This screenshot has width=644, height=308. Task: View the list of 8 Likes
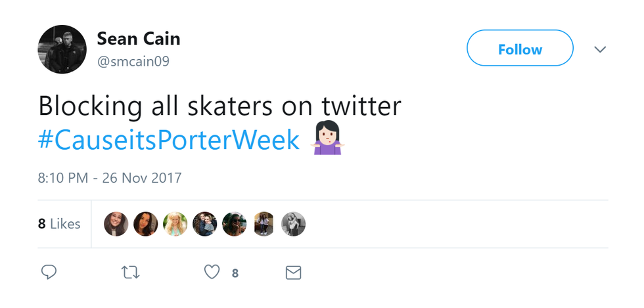pos(59,224)
